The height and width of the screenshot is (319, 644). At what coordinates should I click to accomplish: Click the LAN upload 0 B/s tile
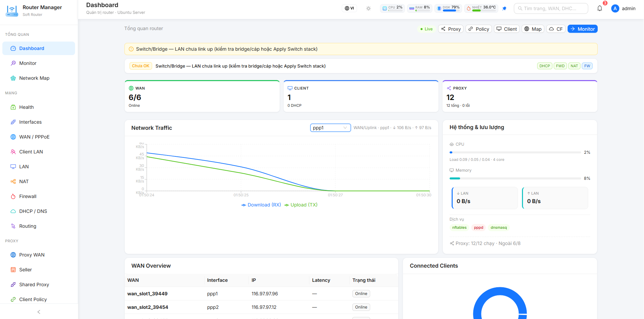click(555, 198)
